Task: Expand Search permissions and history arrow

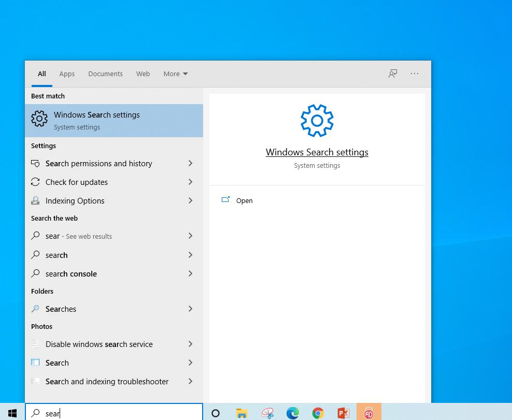Action: [190, 163]
